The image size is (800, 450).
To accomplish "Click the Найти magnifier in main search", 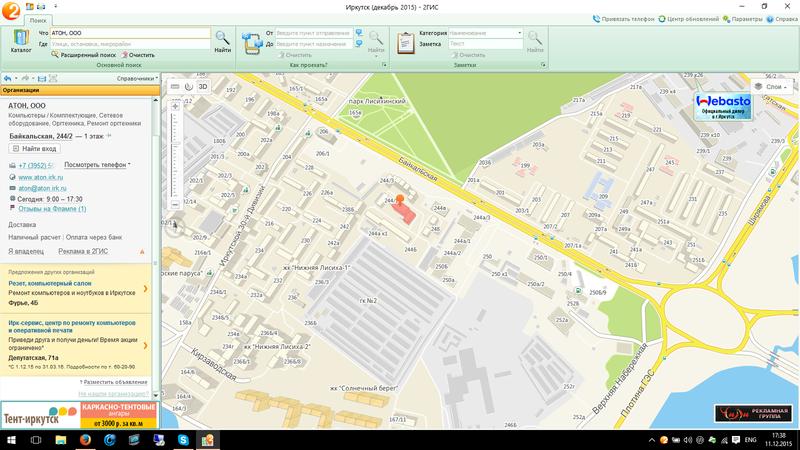I will point(222,41).
